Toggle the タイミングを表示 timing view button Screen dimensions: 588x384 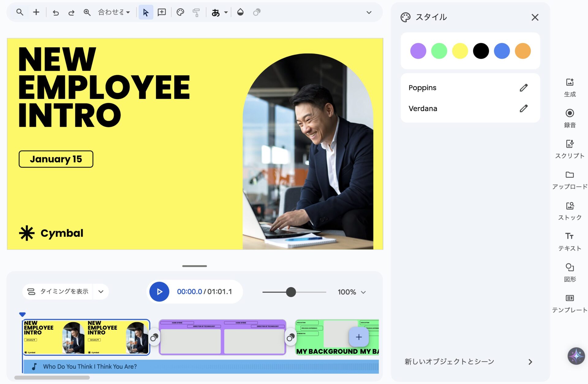pos(58,292)
